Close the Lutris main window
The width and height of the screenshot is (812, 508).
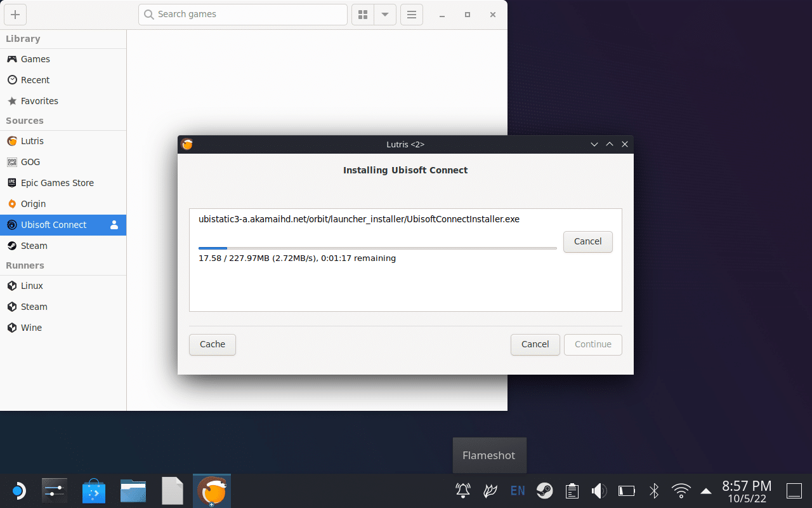point(493,15)
